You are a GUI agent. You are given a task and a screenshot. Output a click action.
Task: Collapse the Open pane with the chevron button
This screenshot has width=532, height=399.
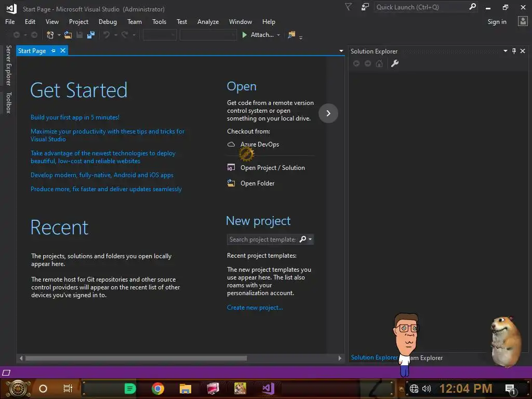pyautogui.click(x=328, y=113)
